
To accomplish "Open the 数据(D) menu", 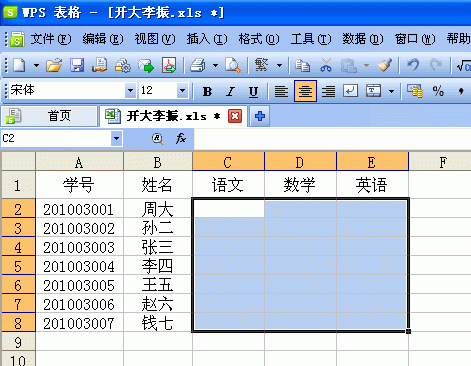I will [363, 39].
